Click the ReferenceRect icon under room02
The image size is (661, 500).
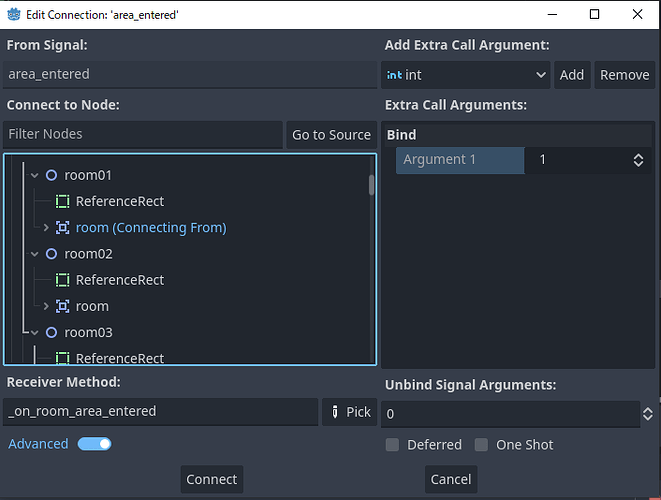(x=62, y=280)
